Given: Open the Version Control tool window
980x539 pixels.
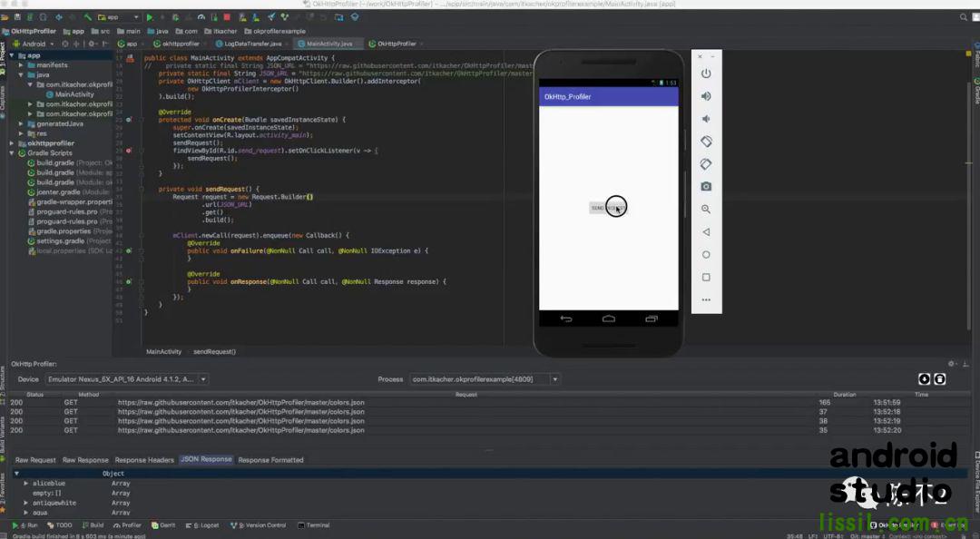Looking at the screenshot, I should click(x=258, y=525).
